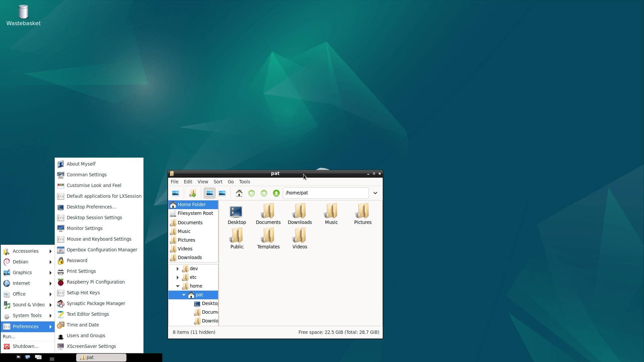Screen dimensions: 644x362
Task: Open the Tools menu
Action: tap(244, 182)
